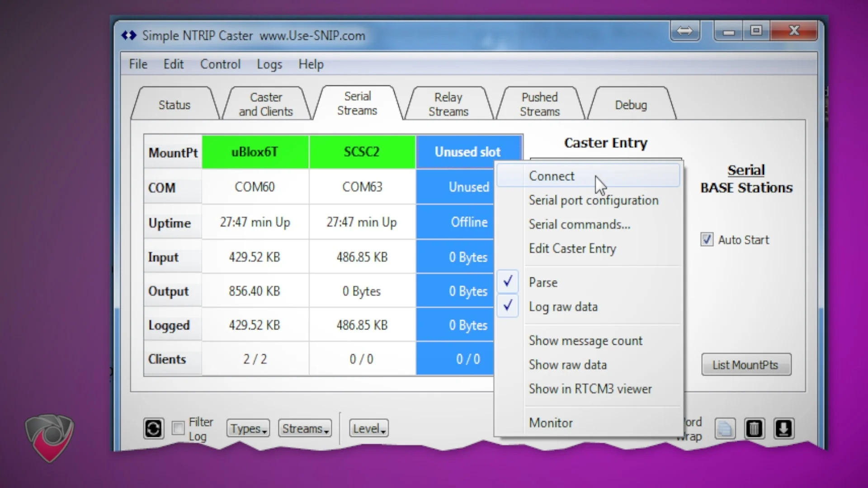Click the download arrow save icon
The image size is (868, 488).
click(x=783, y=428)
